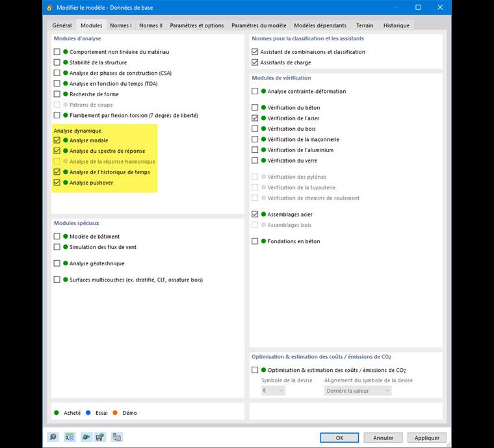The width and height of the screenshot is (494, 448).
Task: Check the Vérification du béton box
Action: 255,108
